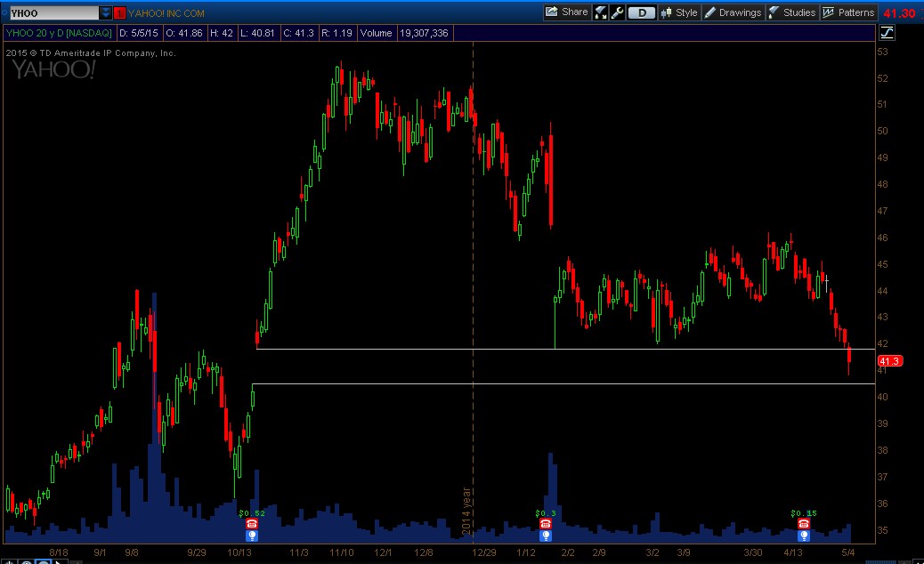
Task: Toggle the curve scale icon below toolbar
Action: [x=887, y=33]
